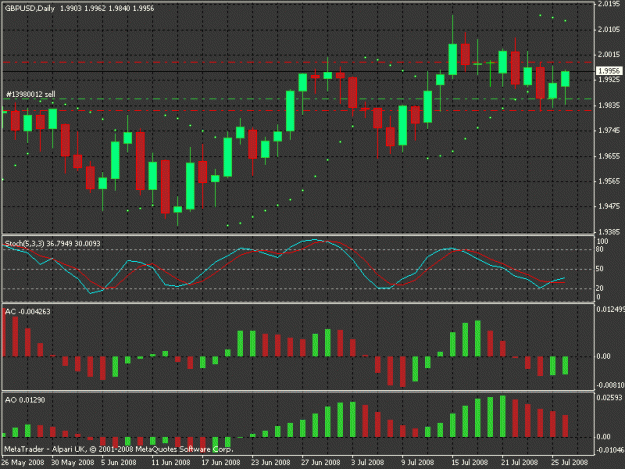Screen dimensions: 625x469
Task: Click the tallest green candle of 15 Jul
Action: (452, 59)
